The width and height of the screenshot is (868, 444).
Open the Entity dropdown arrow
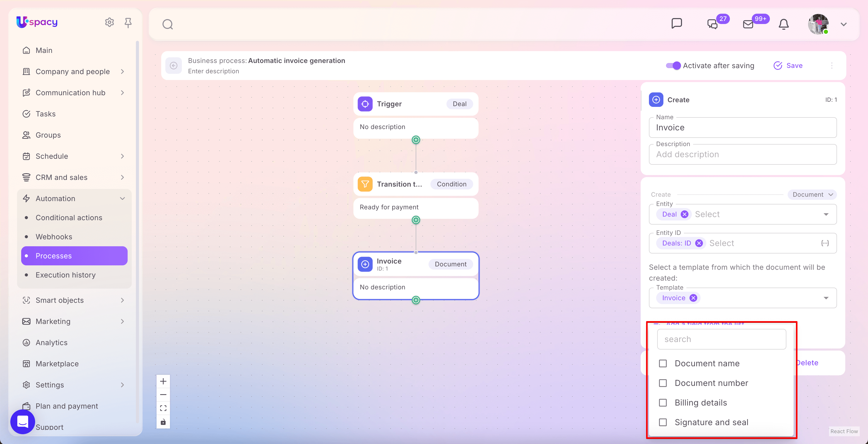826,215
